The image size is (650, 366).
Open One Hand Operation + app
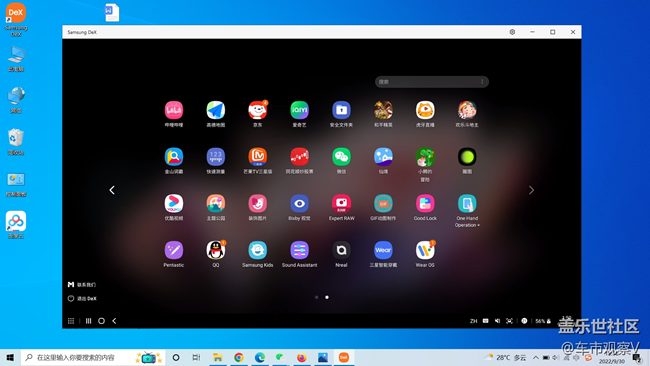pyautogui.click(x=467, y=204)
